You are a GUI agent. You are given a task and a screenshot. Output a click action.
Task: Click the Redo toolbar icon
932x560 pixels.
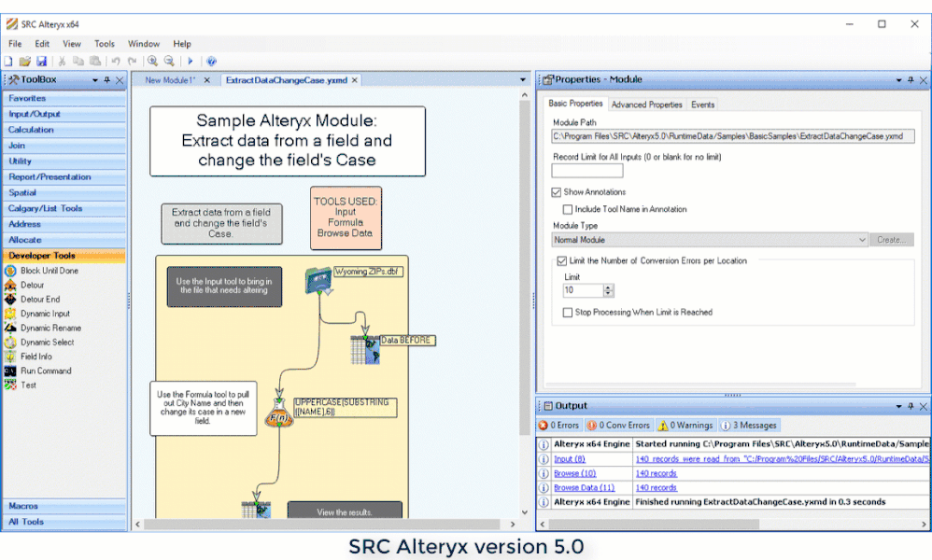[x=132, y=62]
